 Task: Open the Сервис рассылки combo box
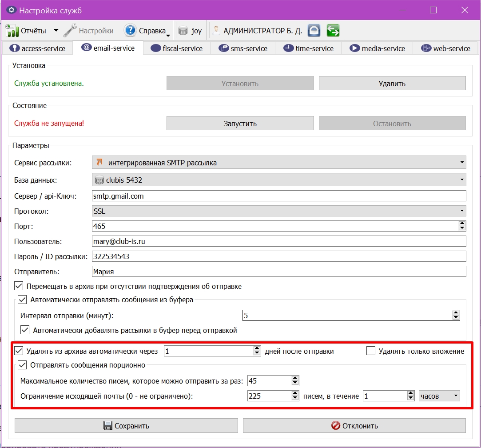[x=279, y=162]
